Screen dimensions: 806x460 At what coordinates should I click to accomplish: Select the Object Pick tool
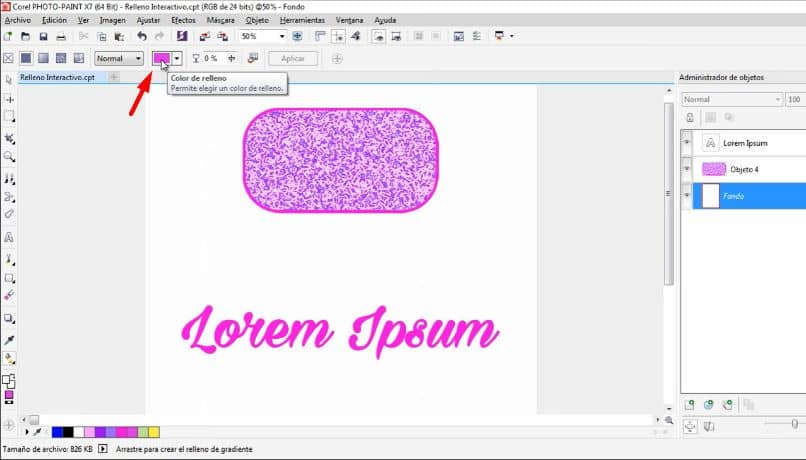point(9,80)
